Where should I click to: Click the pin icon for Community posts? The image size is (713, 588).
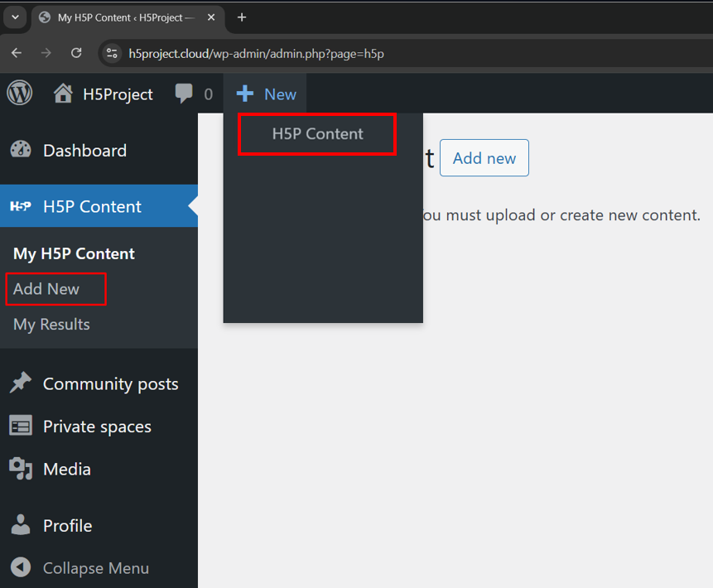21,383
